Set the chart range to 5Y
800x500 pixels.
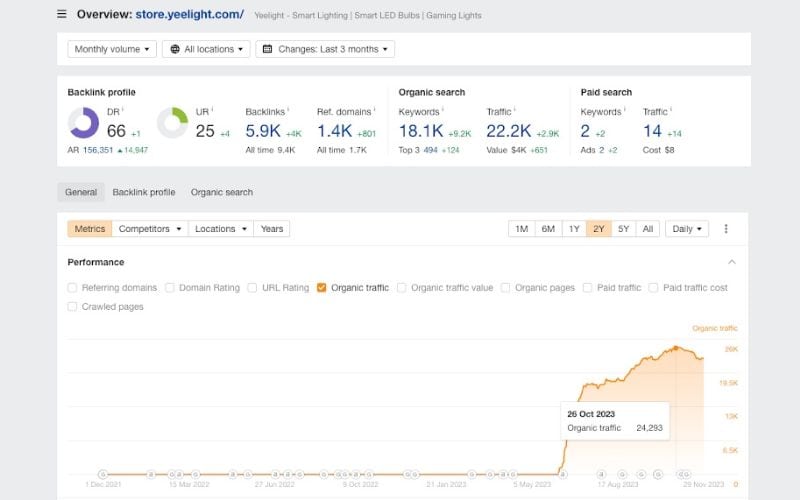pyautogui.click(x=623, y=229)
